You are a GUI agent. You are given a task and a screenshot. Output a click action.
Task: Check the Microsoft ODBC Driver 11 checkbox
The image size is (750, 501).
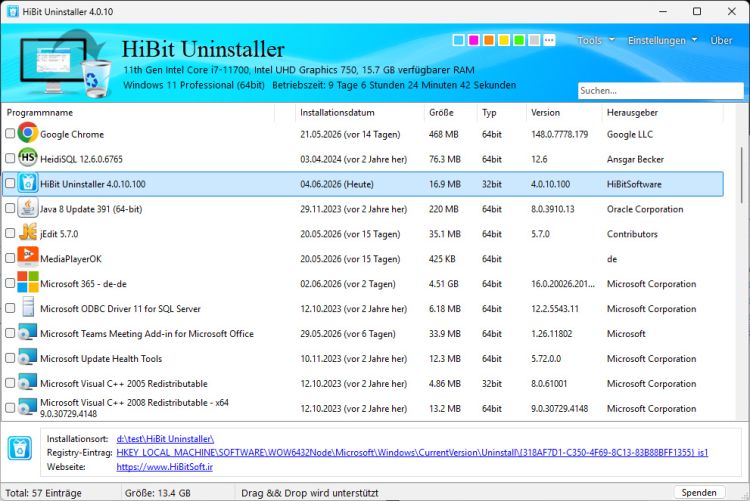tap(10, 308)
